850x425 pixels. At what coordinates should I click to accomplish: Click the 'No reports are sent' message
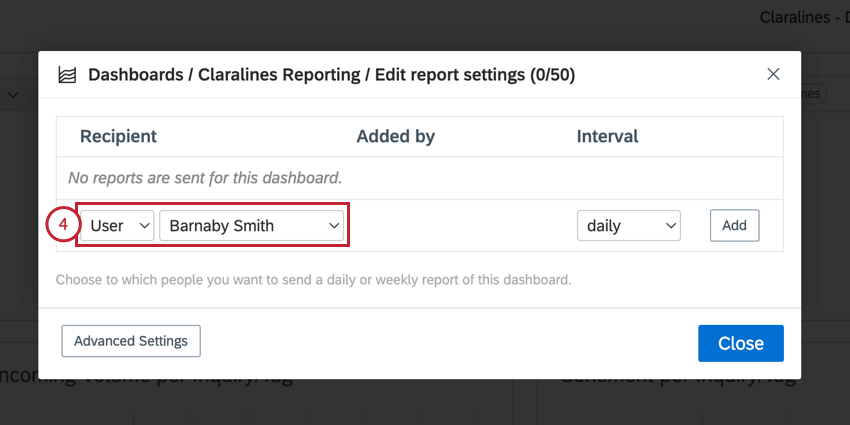pyautogui.click(x=205, y=178)
